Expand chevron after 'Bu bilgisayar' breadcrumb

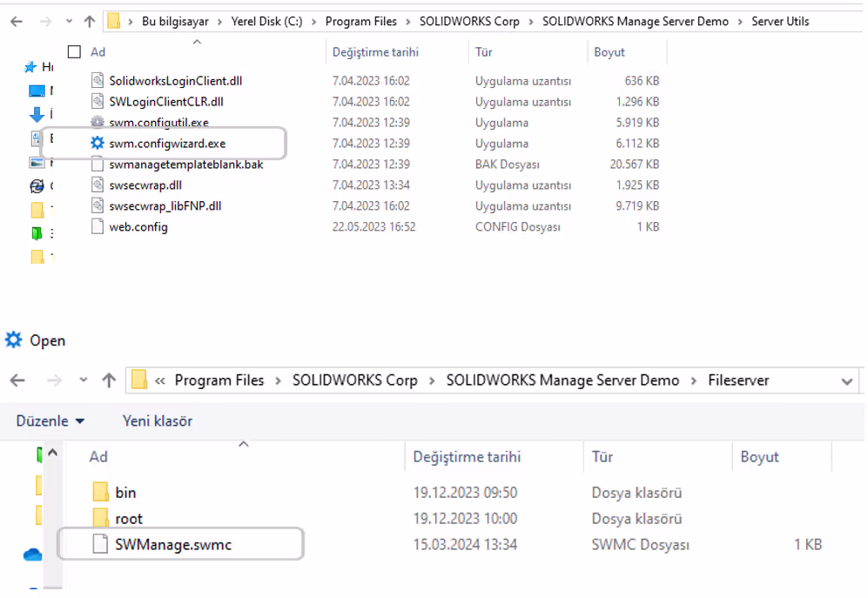[219, 22]
